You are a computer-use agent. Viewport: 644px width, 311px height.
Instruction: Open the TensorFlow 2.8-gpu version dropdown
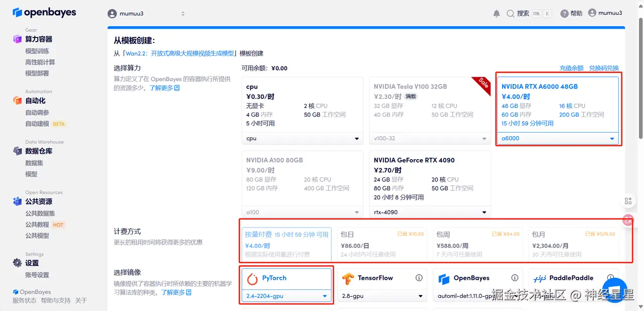tap(382, 296)
